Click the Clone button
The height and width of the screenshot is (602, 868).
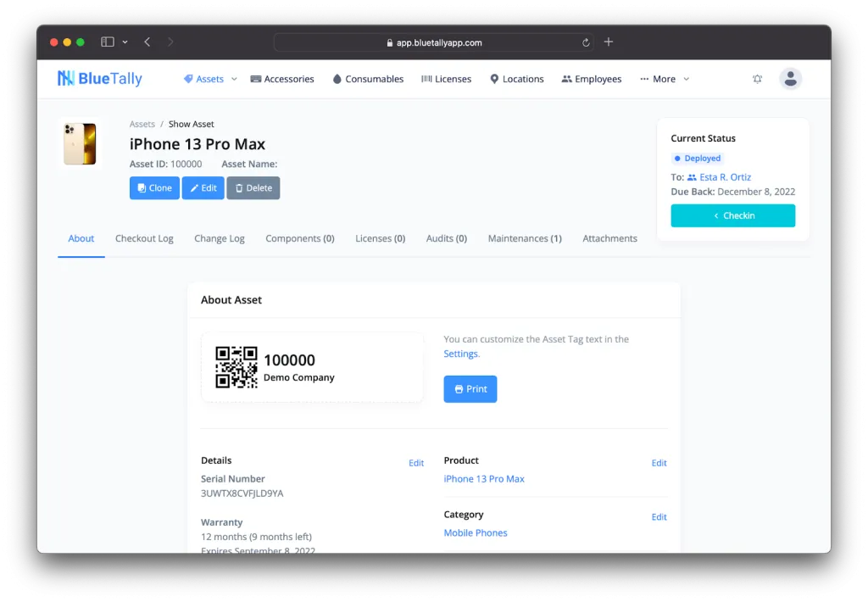[x=154, y=188]
